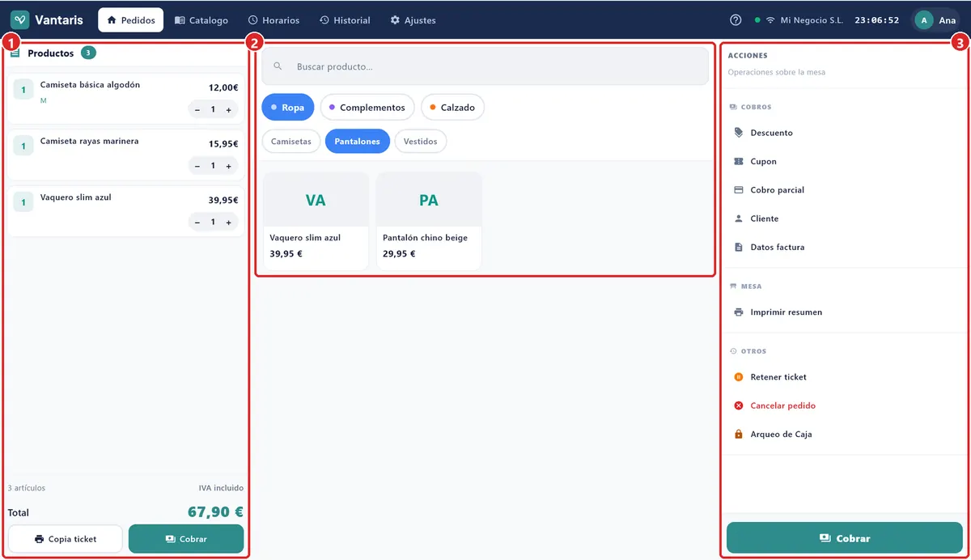Viewport: 971px width, 560px height.
Task: Click the Arqueo de Caja lock icon
Action: (738, 435)
